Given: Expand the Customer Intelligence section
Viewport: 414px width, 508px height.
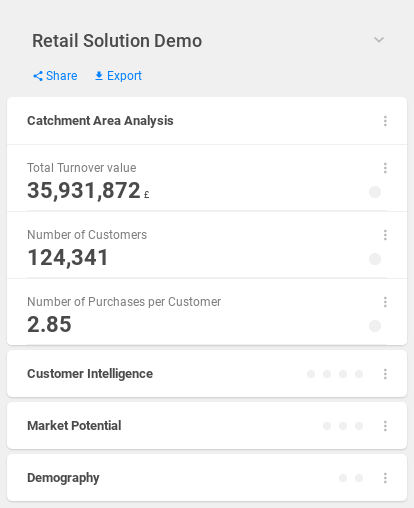Looking at the screenshot, I should [x=207, y=374].
